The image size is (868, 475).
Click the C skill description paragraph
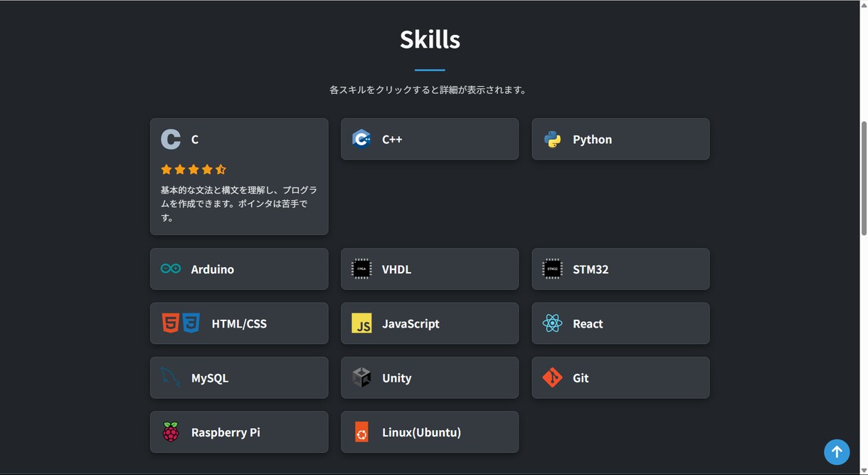point(239,204)
